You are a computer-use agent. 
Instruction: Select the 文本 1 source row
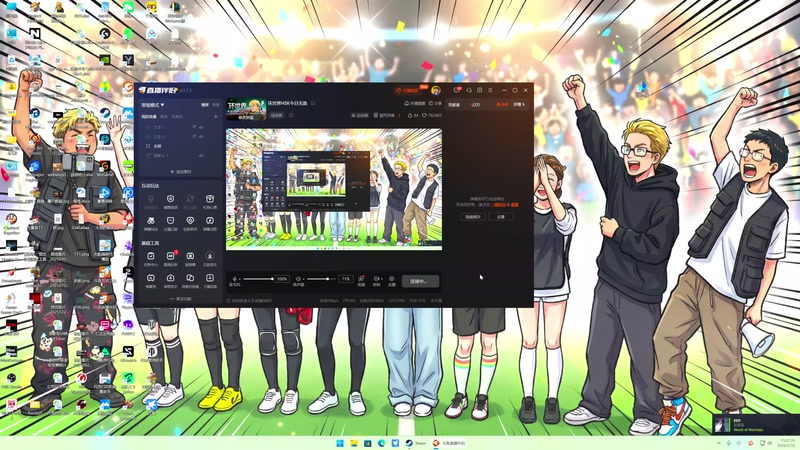180,127
